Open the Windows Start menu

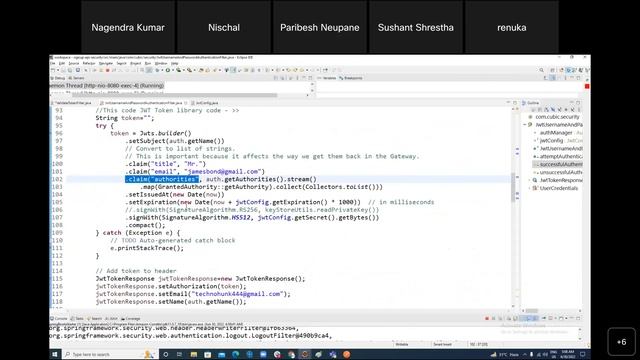pos(55,354)
